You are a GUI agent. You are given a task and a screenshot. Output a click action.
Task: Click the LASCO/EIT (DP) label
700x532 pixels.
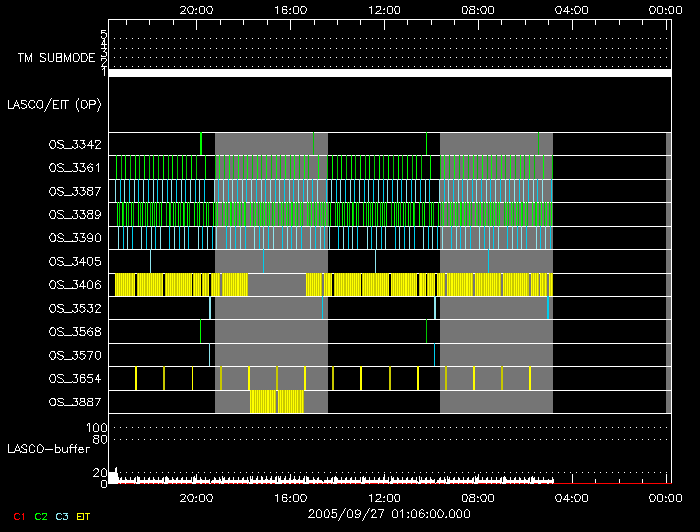(x=53, y=104)
